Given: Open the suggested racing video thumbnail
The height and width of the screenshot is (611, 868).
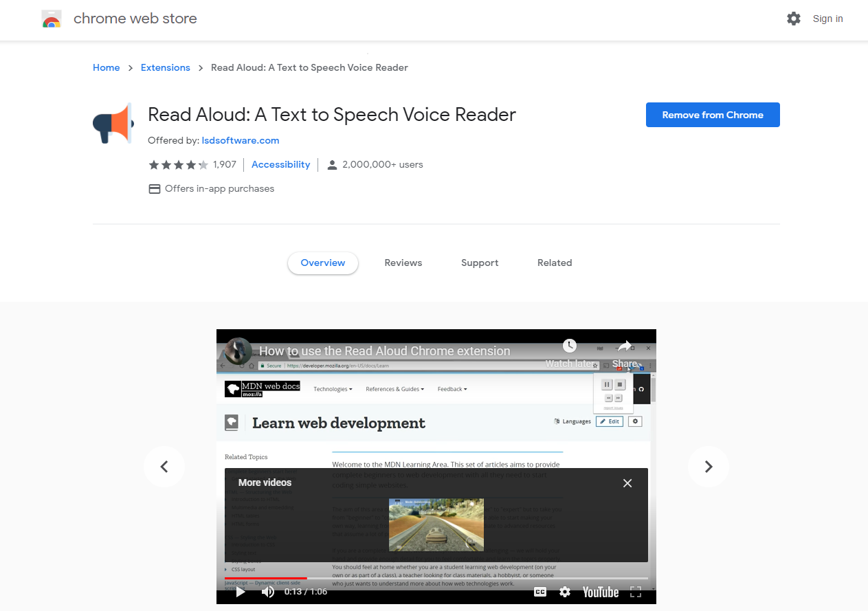Looking at the screenshot, I should tap(436, 524).
